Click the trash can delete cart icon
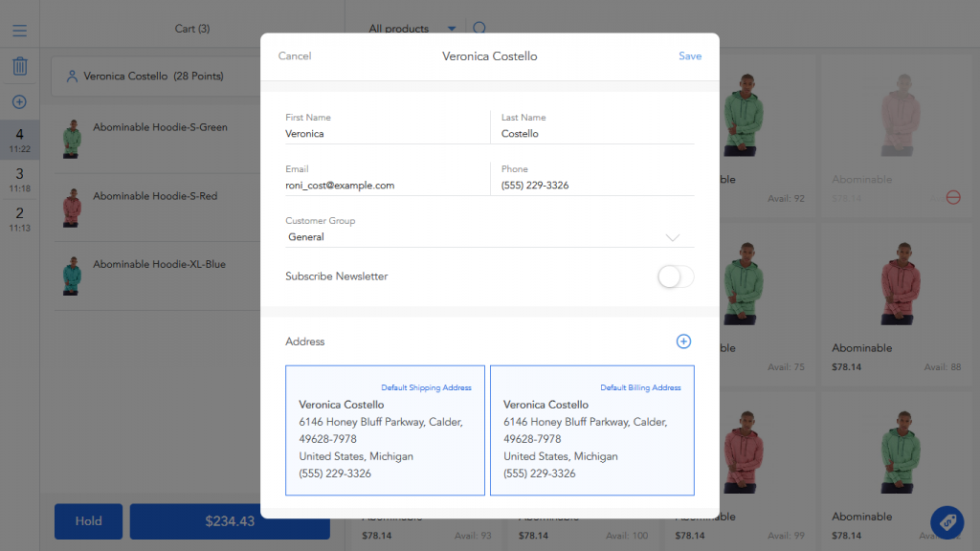This screenshot has width=980, height=551. pos(19,67)
